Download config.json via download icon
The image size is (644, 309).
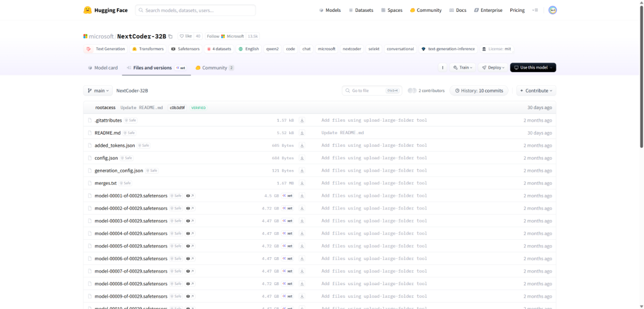(x=302, y=158)
